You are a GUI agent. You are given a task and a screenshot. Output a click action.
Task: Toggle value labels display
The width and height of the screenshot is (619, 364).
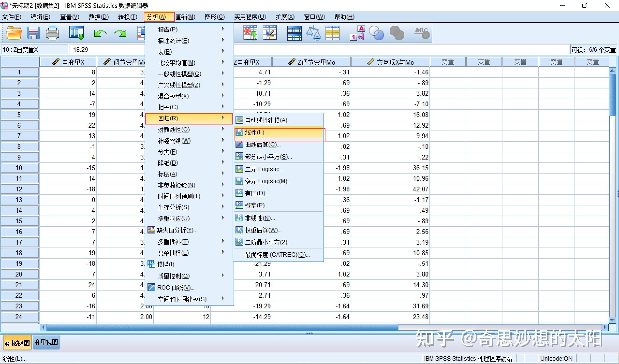click(x=357, y=33)
